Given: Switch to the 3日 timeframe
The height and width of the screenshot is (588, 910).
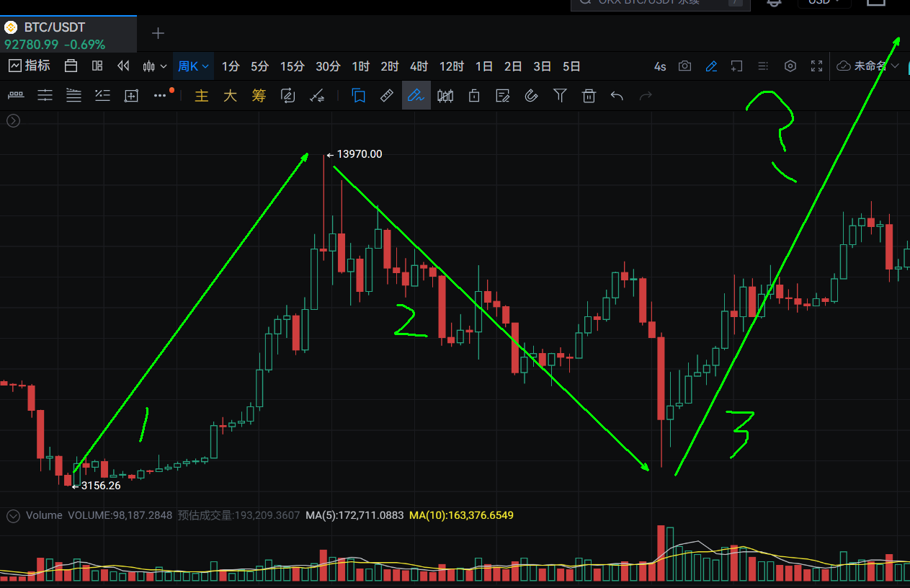Looking at the screenshot, I should [543, 66].
